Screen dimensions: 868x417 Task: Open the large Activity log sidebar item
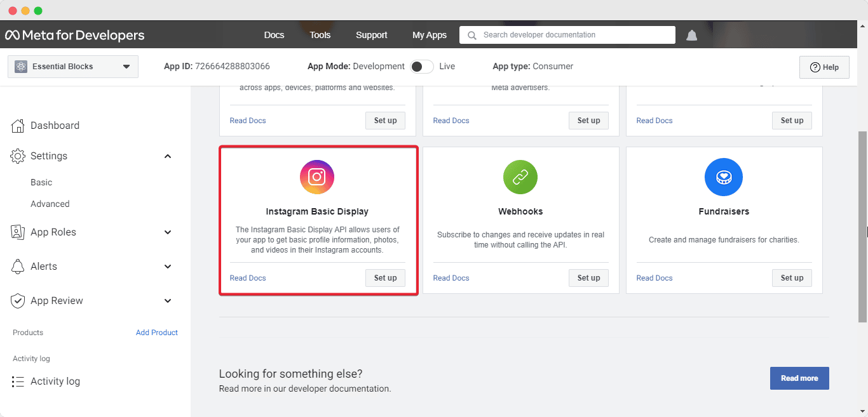(55, 381)
